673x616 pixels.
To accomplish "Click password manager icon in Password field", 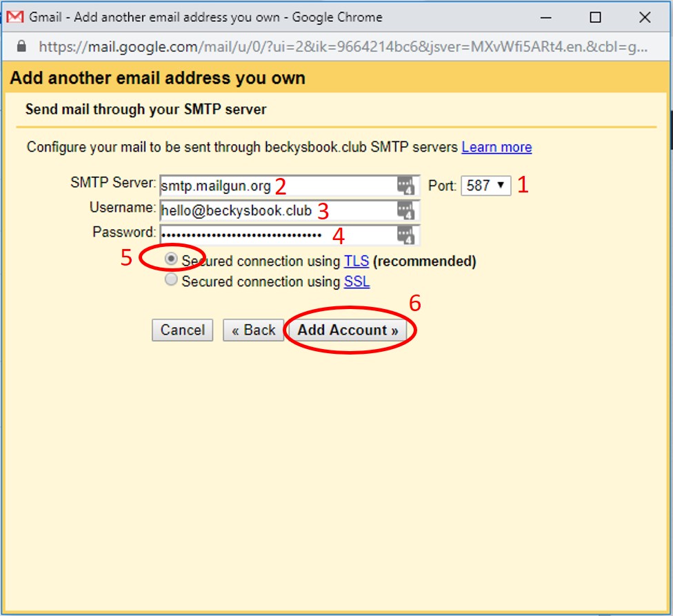I will (405, 235).
